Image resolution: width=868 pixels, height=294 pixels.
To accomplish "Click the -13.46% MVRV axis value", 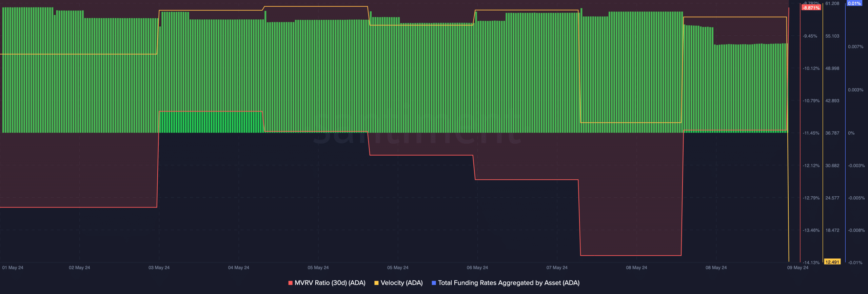I will (x=811, y=231).
